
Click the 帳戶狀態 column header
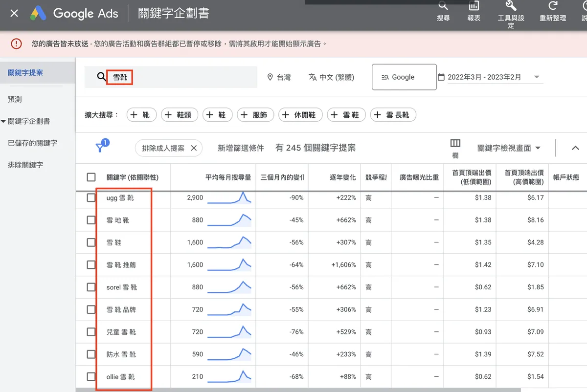pyautogui.click(x=566, y=177)
